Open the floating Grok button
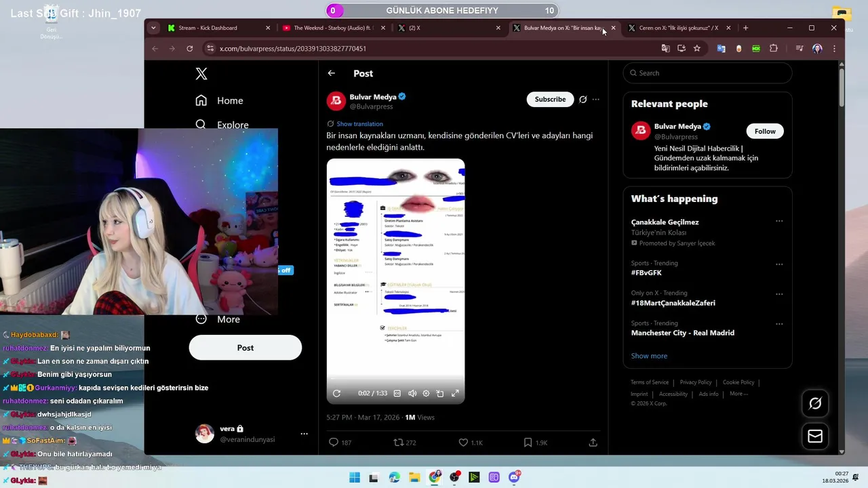 815,403
